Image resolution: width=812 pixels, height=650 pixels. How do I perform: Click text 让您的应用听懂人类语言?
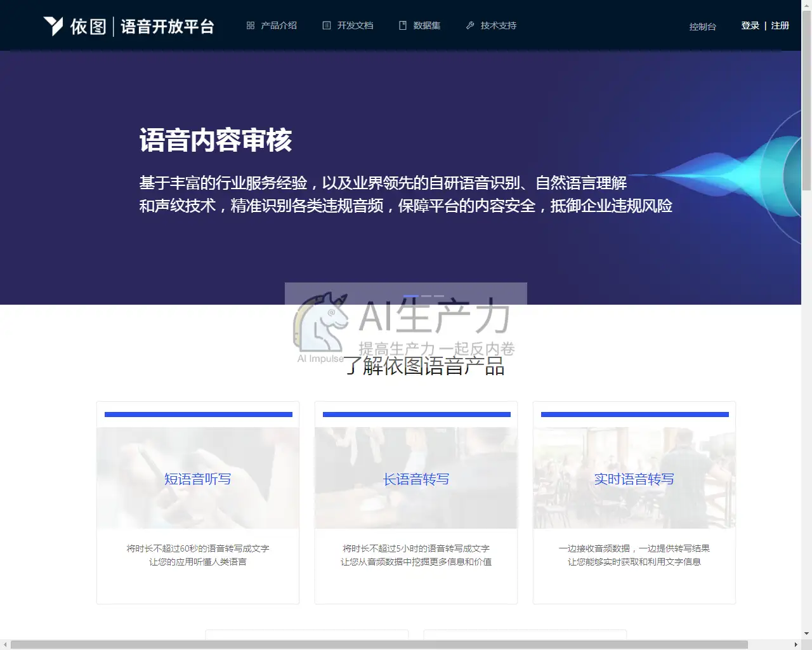198,562
